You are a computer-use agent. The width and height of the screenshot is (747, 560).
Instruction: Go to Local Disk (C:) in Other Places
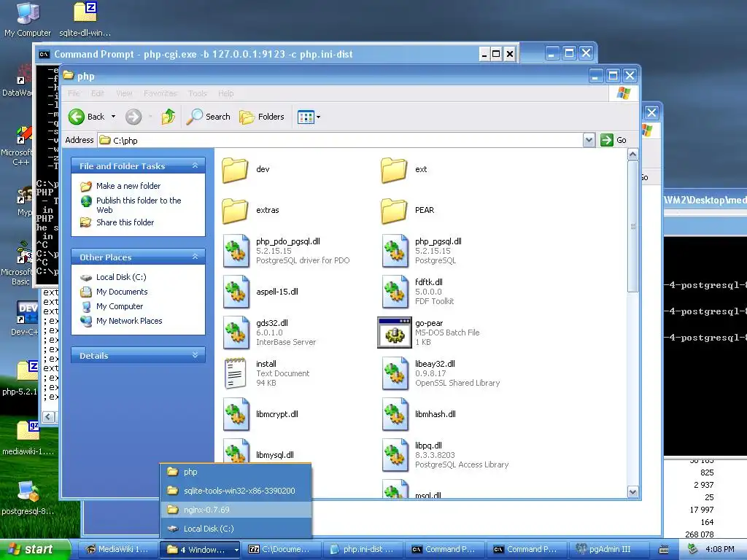(x=121, y=277)
